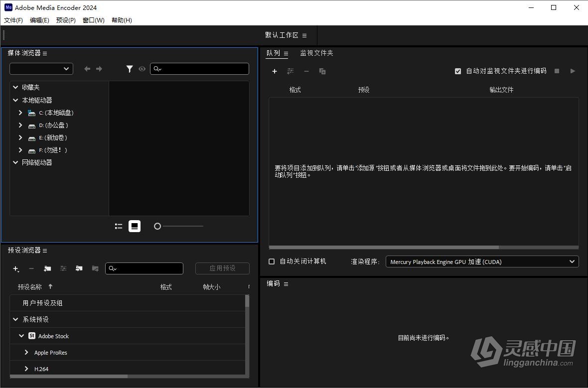
Task: Open the 媒体浏览器 panel menu
Action: point(45,54)
